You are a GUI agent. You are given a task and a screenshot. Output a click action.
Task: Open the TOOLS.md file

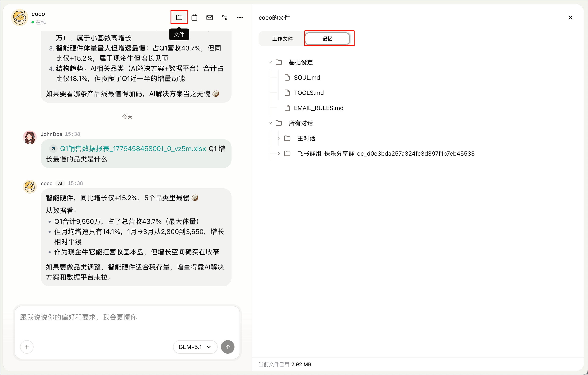[x=309, y=93]
